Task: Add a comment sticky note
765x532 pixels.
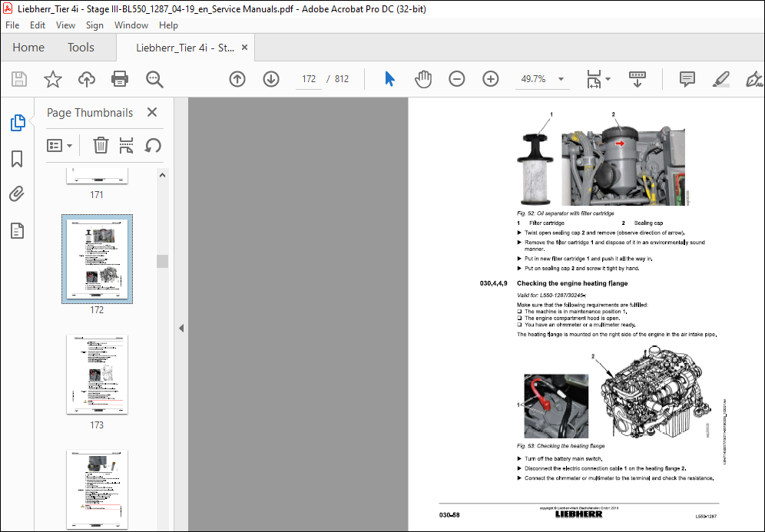Action: click(687, 79)
